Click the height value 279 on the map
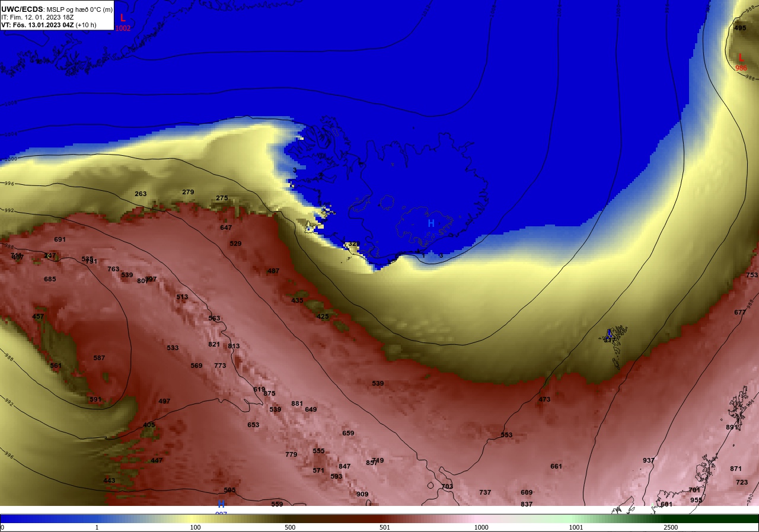The width and height of the screenshot is (759, 532). 188,193
